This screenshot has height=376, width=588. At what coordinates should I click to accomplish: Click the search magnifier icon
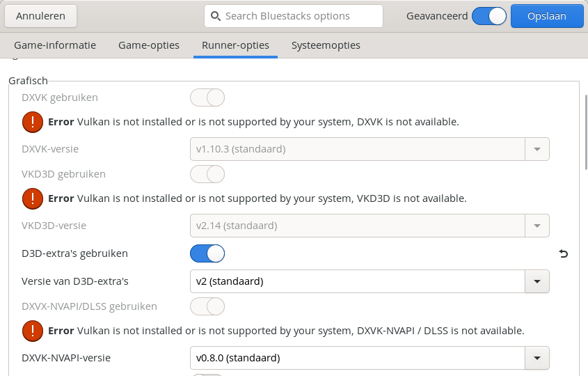pyautogui.click(x=215, y=16)
